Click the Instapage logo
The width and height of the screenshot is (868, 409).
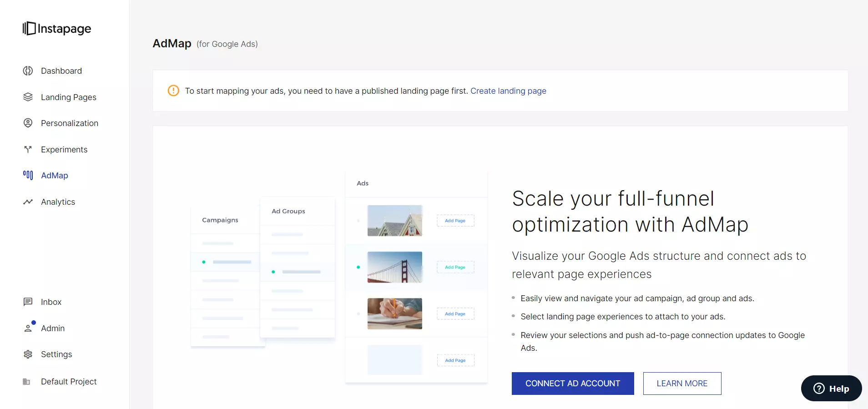click(57, 29)
